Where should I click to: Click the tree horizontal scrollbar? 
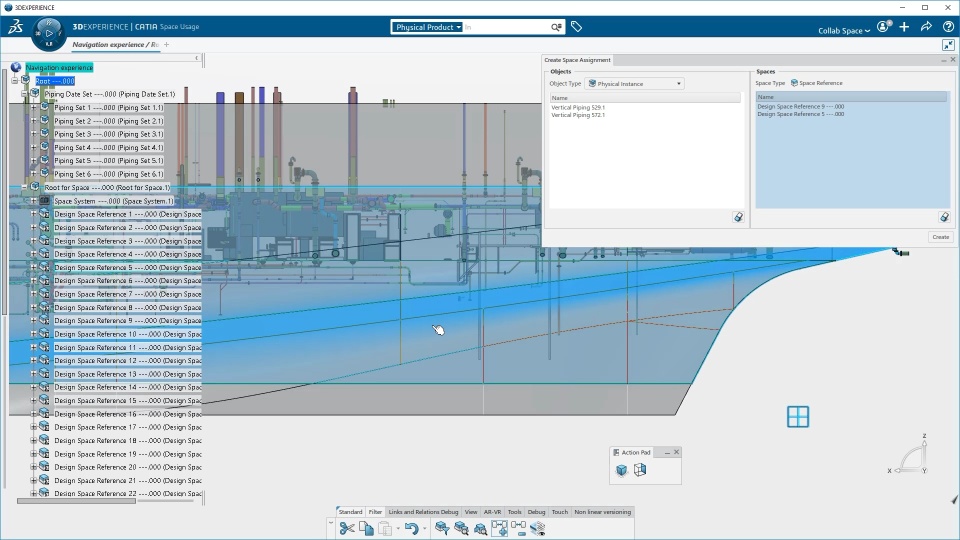click(76, 501)
